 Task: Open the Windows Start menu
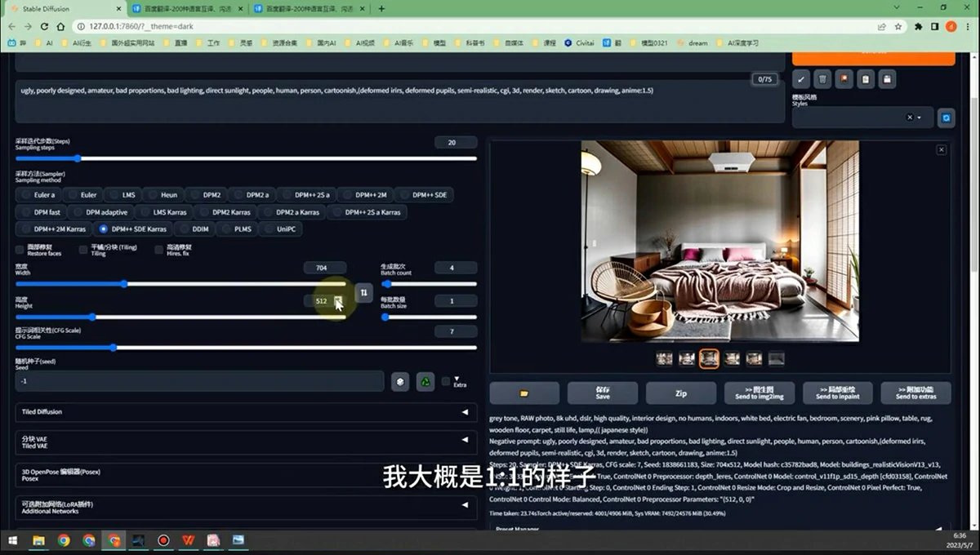13,540
